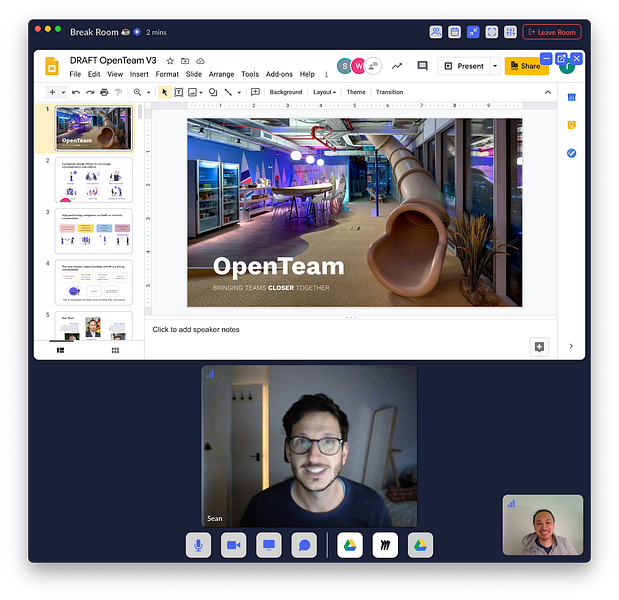619x600 pixels.
Task: Open the audio settings sliders icon
Action: (510, 32)
